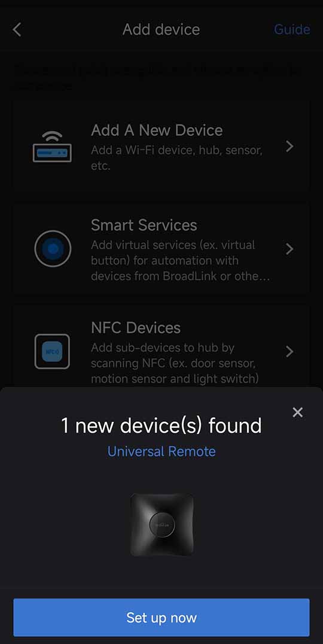This screenshot has width=323, height=644.
Task: Open Smart Services entry
Action: click(x=161, y=249)
